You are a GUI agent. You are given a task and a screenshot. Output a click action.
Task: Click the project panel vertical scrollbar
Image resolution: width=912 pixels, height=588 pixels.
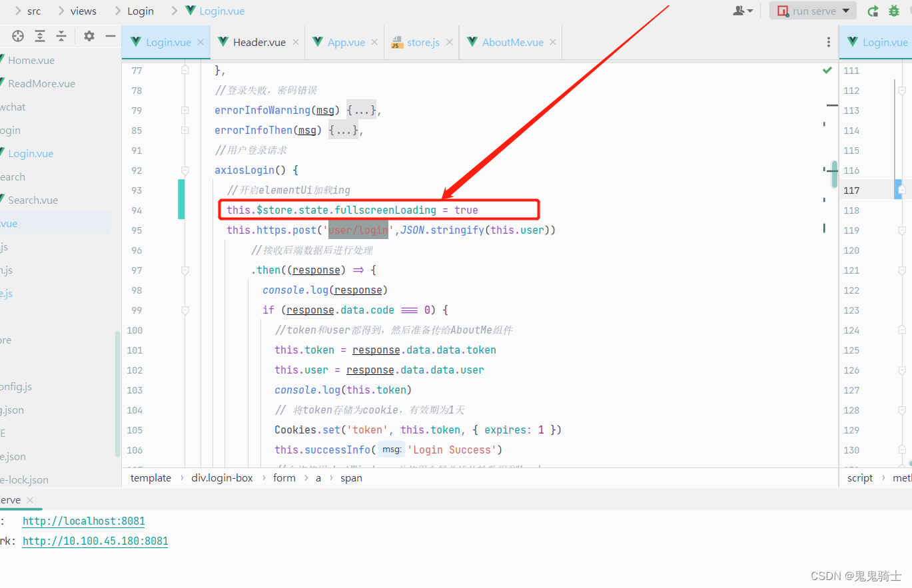117,393
